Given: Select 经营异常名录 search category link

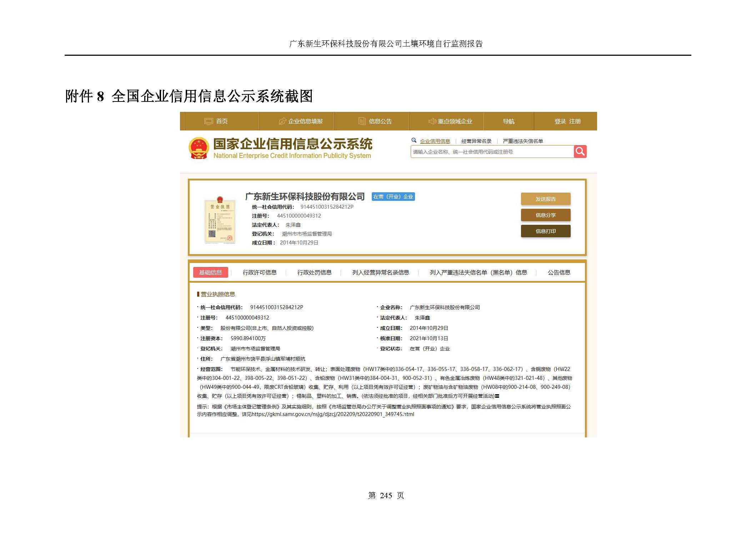Looking at the screenshot, I should (476, 141).
